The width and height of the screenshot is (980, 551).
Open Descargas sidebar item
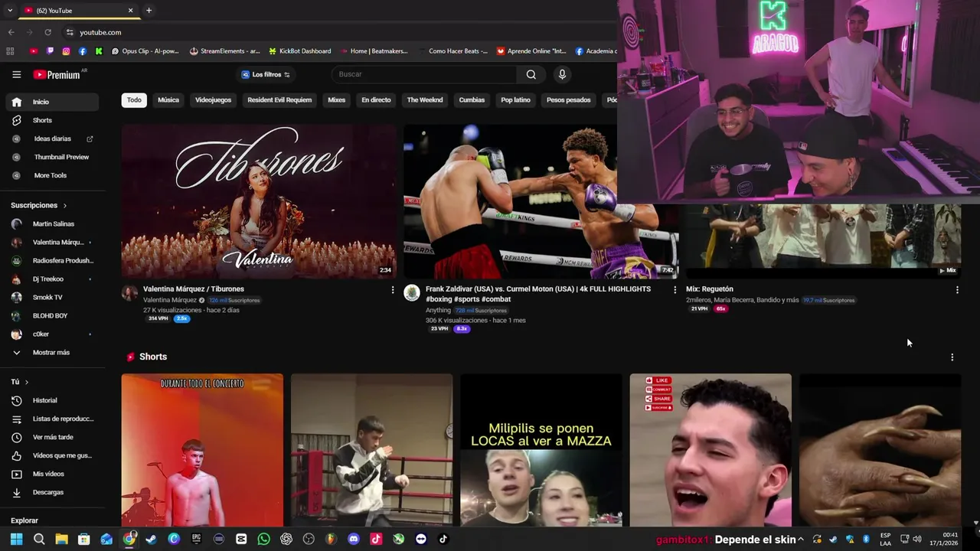pos(53,492)
